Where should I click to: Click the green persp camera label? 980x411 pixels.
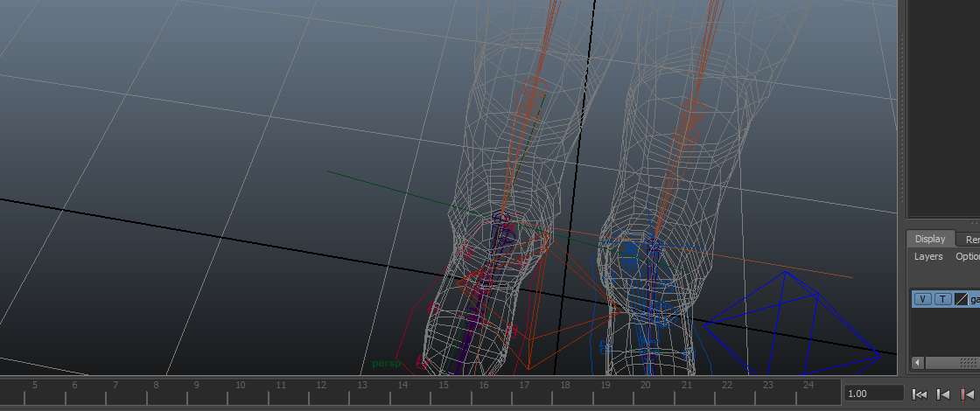[x=386, y=364]
